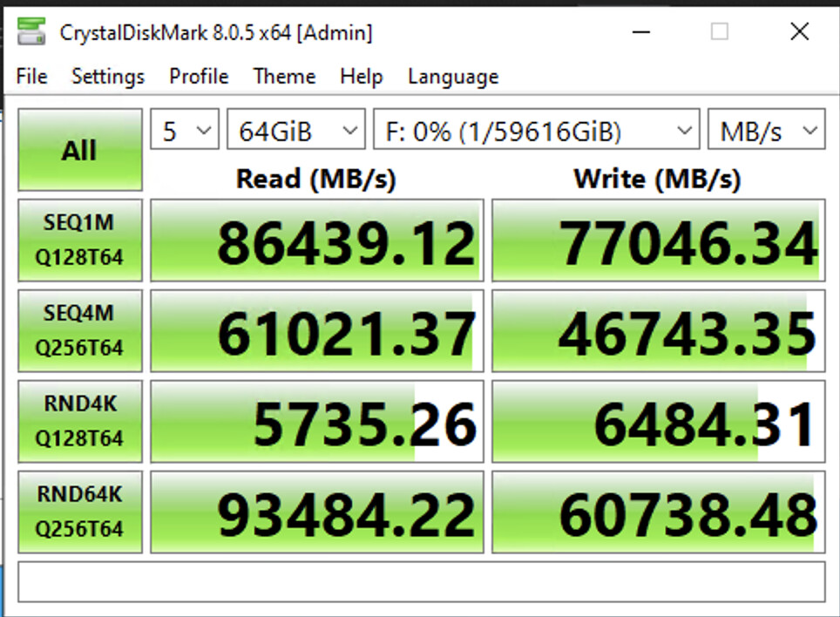Run all benchmarks with All button
Viewport: 840px width, 617px height.
[x=79, y=150]
